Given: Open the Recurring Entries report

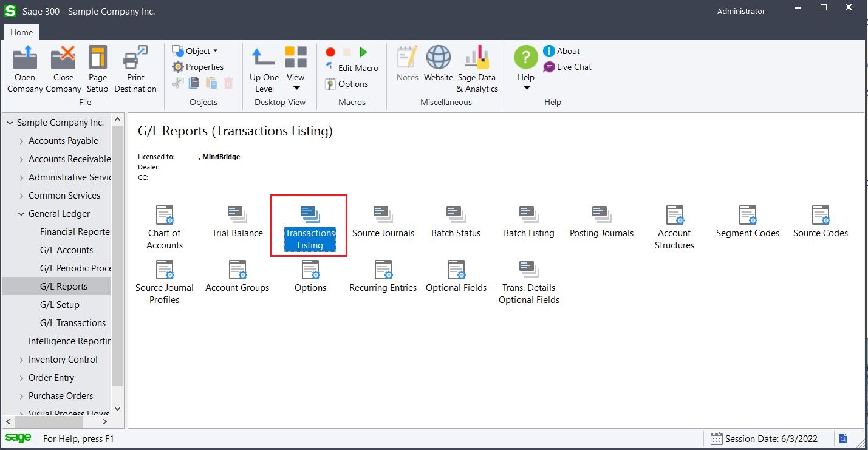Looking at the screenshot, I should point(383,273).
